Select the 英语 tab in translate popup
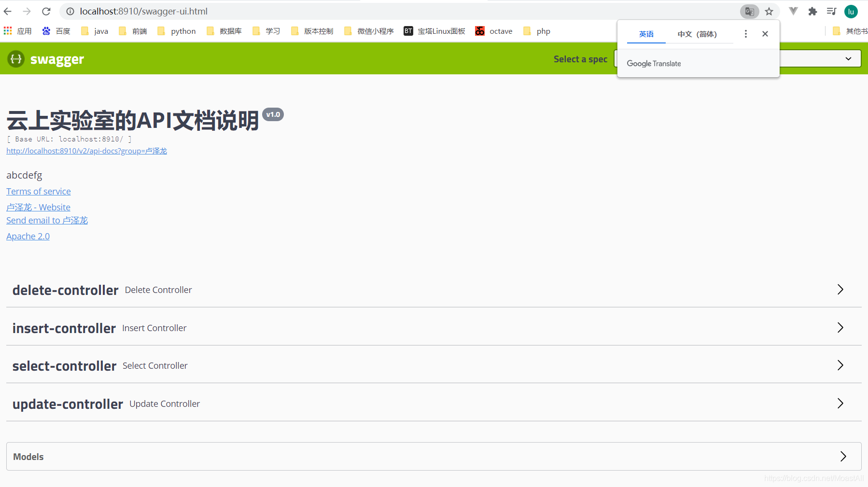868x487 pixels. click(646, 34)
